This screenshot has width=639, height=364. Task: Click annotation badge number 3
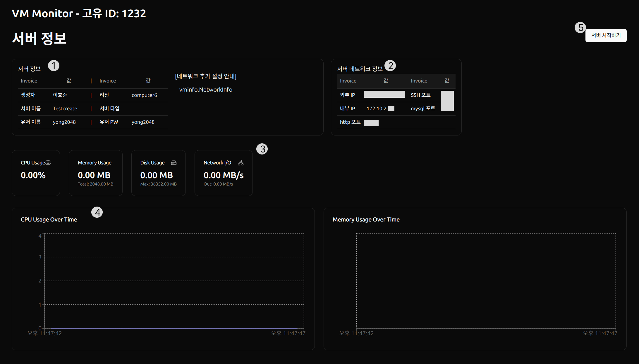pos(262,149)
